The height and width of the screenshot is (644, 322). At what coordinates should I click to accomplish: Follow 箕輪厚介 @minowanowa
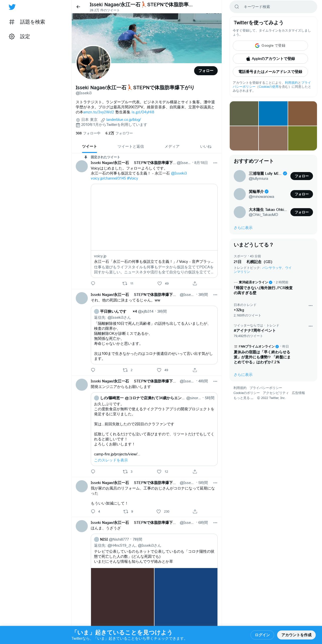click(x=301, y=194)
